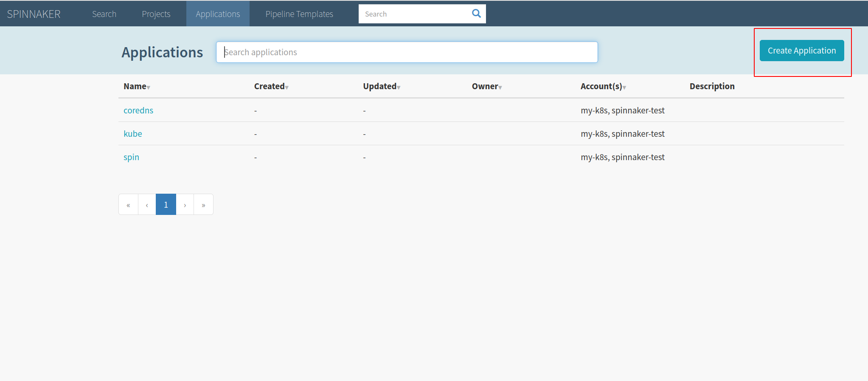This screenshot has height=381, width=868.
Task: Sort applications by Account(s) column
Action: 603,86
